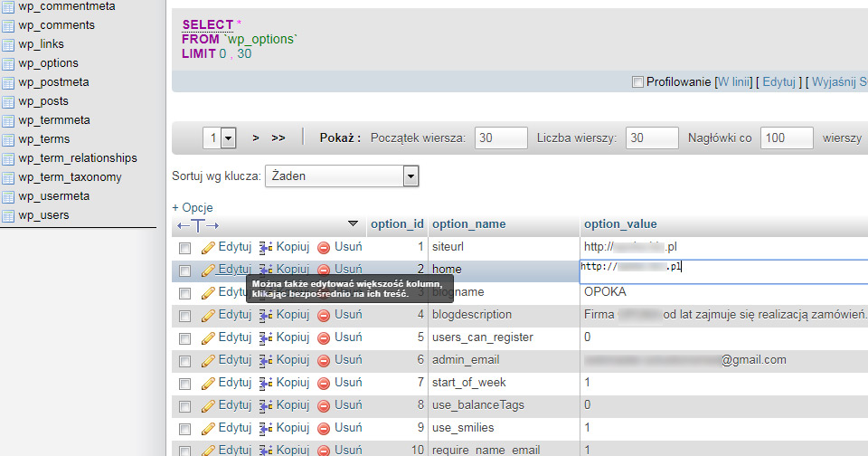868x456 pixels.
Task: Click inline edit field for home value
Action: (x=724, y=272)
